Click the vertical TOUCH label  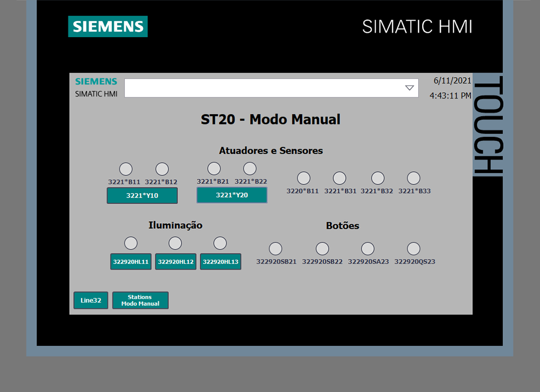(488, 125)
